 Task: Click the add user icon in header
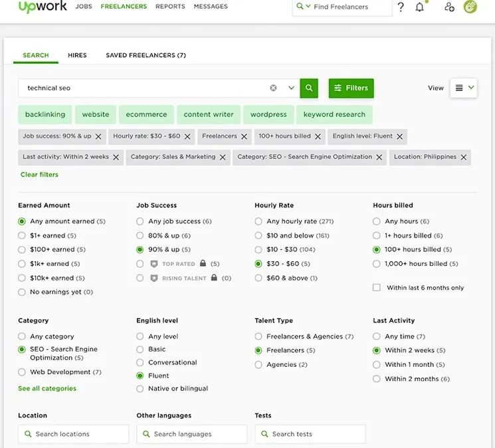449,7
